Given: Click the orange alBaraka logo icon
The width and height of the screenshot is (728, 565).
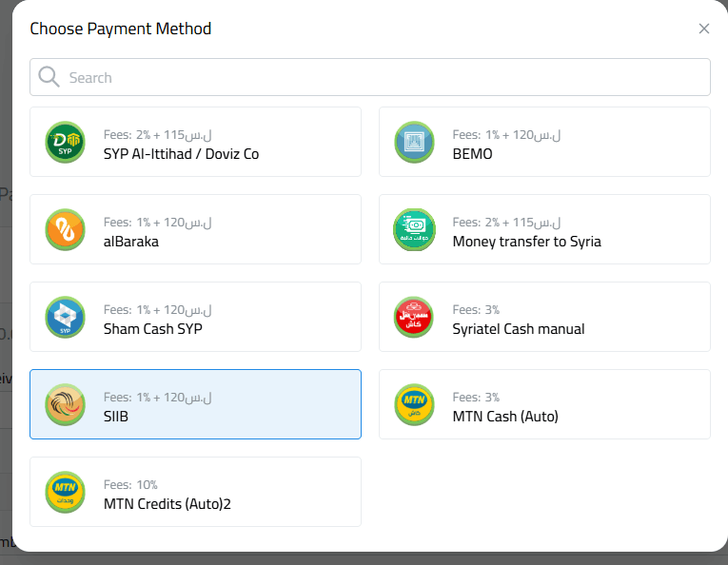Looking at the screenshot, I should point(65,229).
